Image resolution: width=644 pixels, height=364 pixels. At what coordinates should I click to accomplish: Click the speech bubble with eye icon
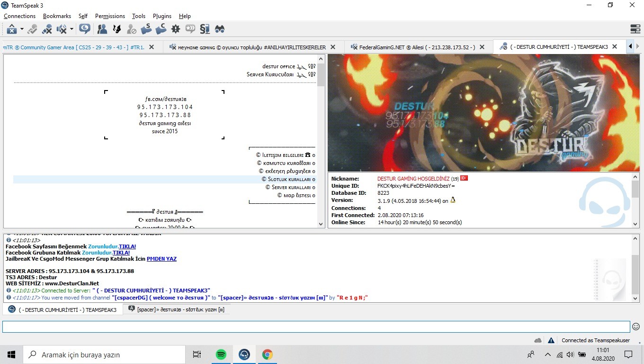click(x=85, y=29)
